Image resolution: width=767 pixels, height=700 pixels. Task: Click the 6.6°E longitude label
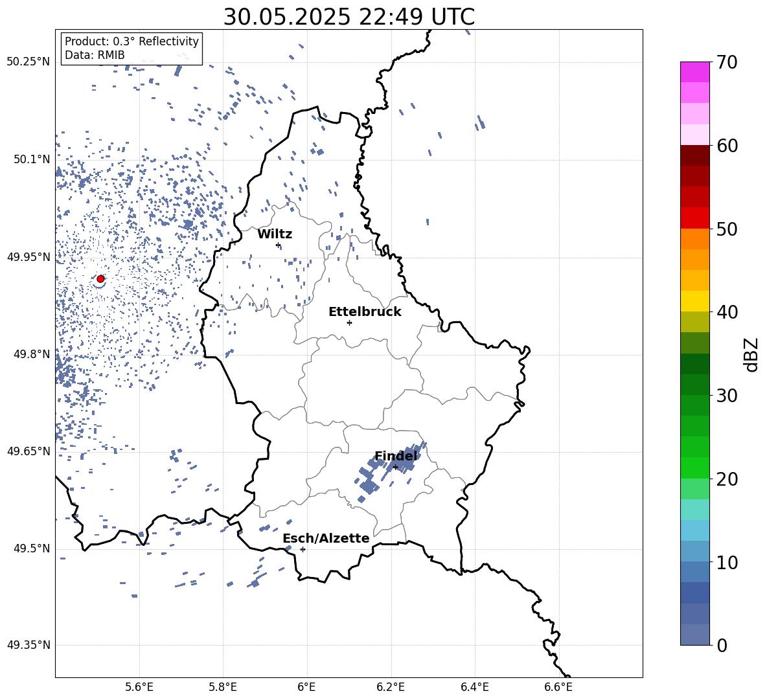tap(558, 687)
